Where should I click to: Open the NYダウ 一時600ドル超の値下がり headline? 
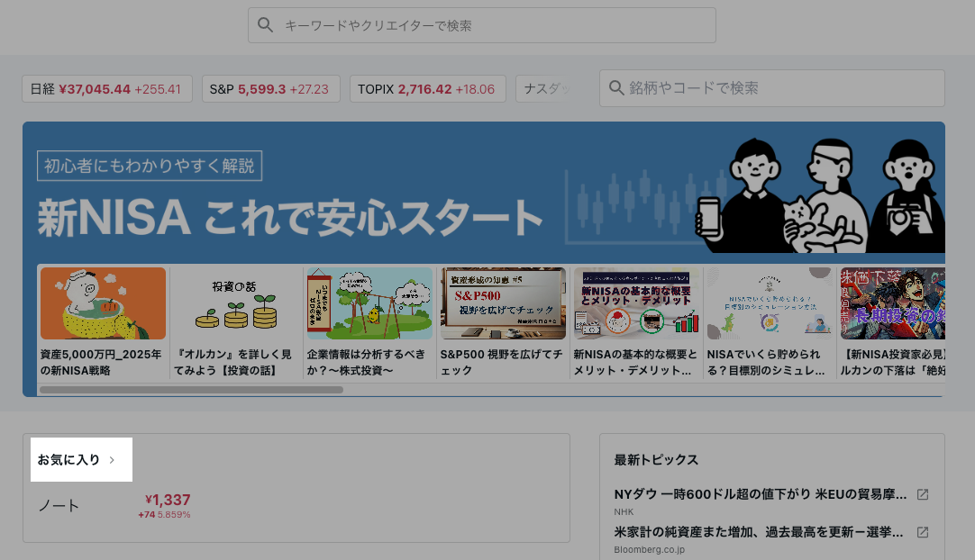coord(761,494)
